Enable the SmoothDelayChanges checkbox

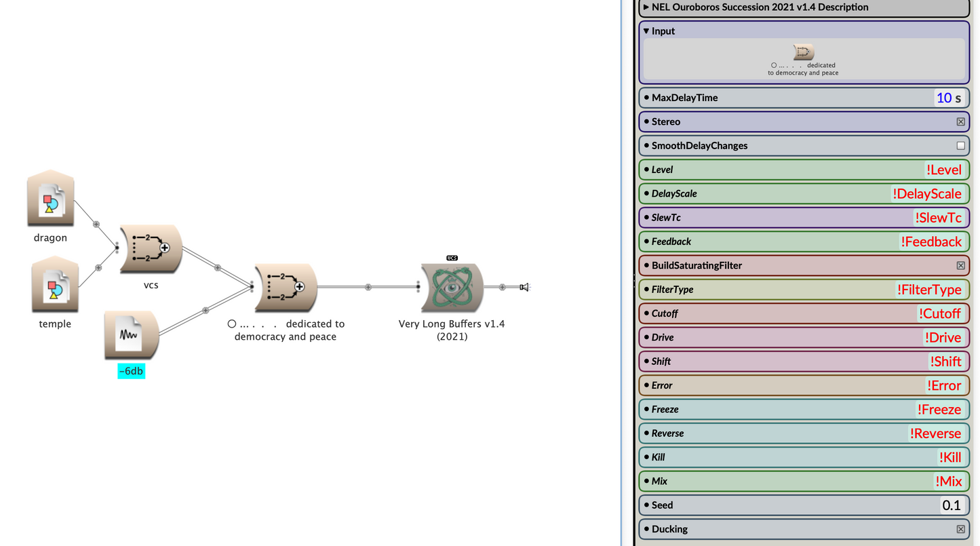coord(960,146)
